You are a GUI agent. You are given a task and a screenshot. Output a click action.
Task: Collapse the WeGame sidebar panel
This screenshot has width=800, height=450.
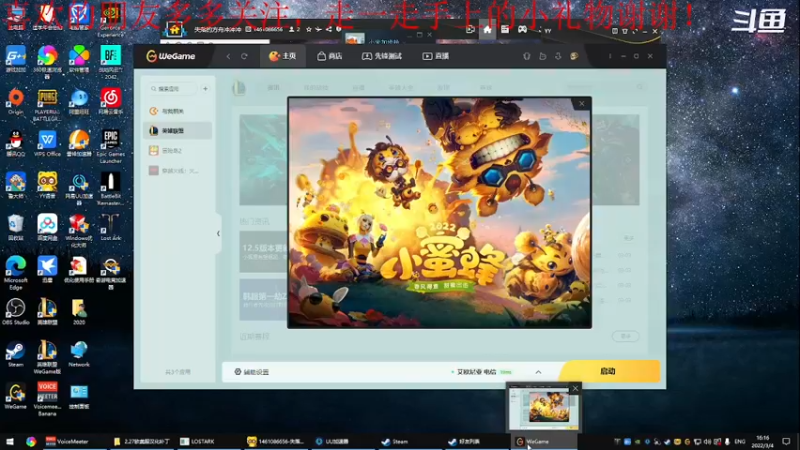218,233
